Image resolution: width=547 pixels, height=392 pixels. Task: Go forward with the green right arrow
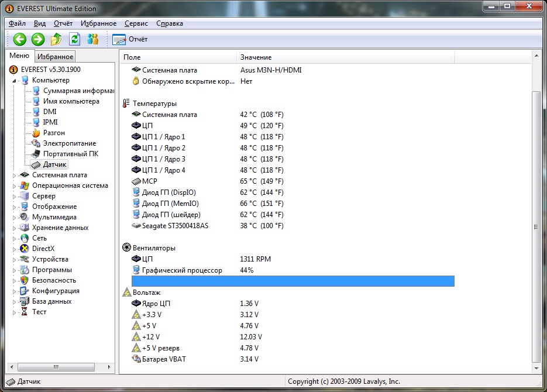[38, 39]
